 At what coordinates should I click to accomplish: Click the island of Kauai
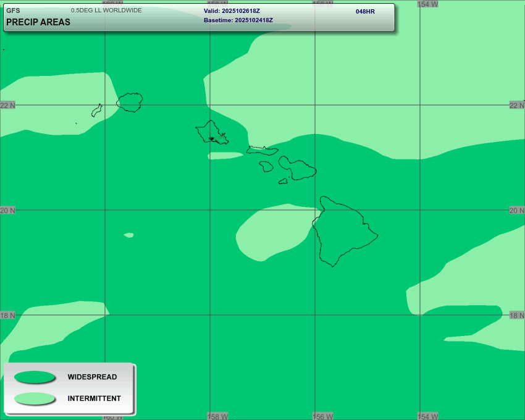[x=130, y=102]
